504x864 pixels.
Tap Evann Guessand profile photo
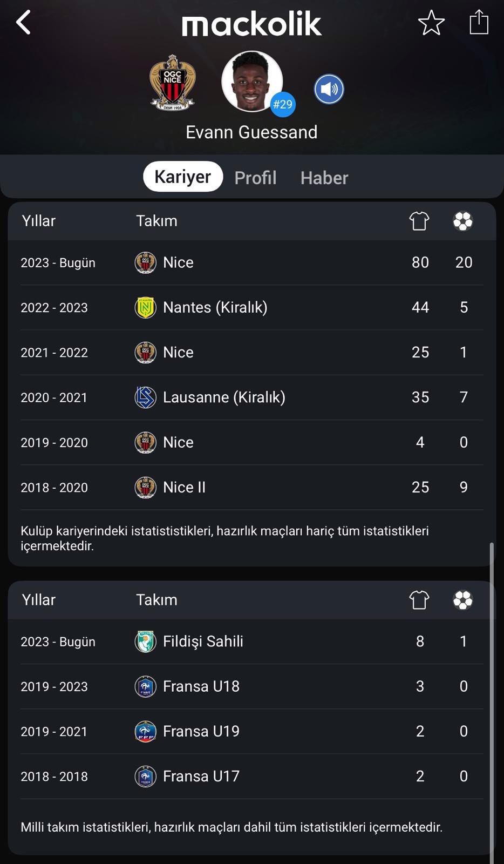251,81
